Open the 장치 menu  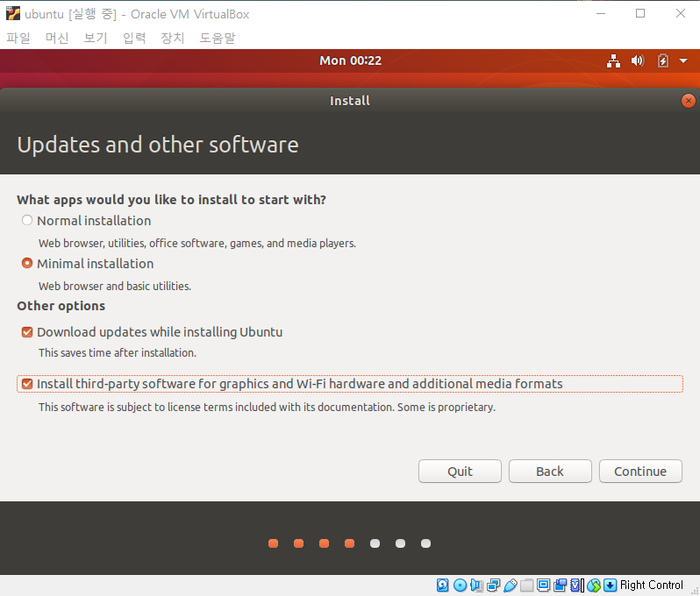[x=172, y=38]
